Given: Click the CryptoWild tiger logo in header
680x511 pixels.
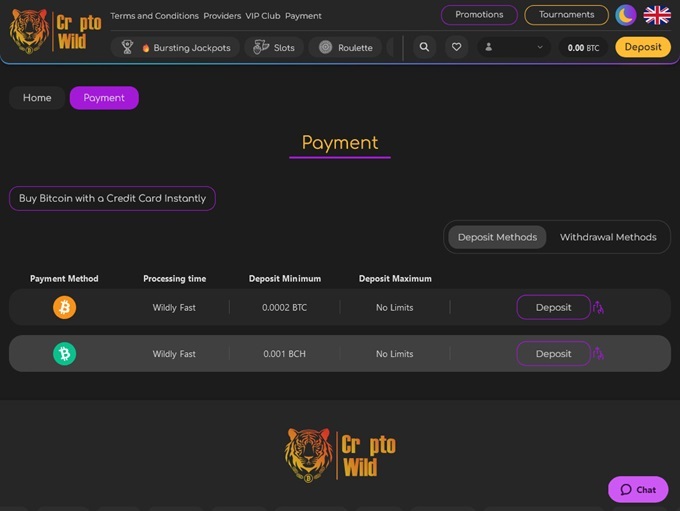Looking at the screenshot, I should pos(54,31).
